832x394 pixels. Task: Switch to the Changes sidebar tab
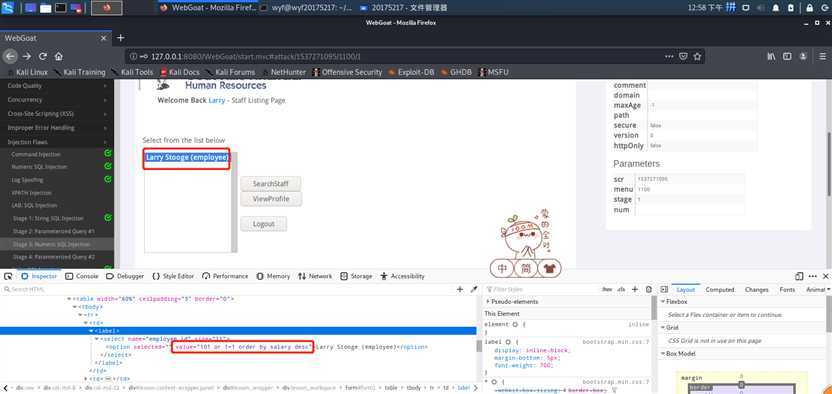tap(757, 290)
